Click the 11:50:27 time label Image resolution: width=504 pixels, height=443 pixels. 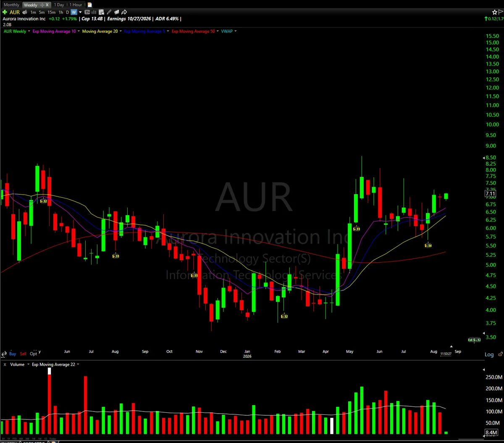click(x=446, y=354)
